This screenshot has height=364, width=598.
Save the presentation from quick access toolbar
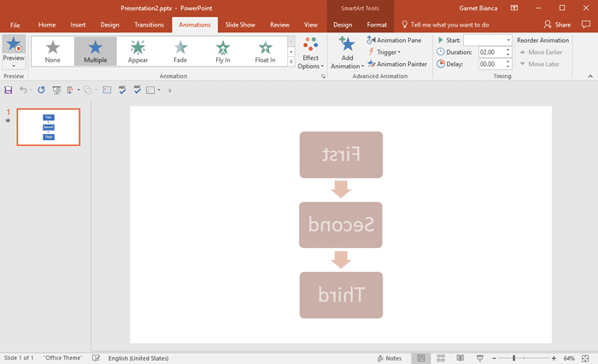[x=9, y=90]
